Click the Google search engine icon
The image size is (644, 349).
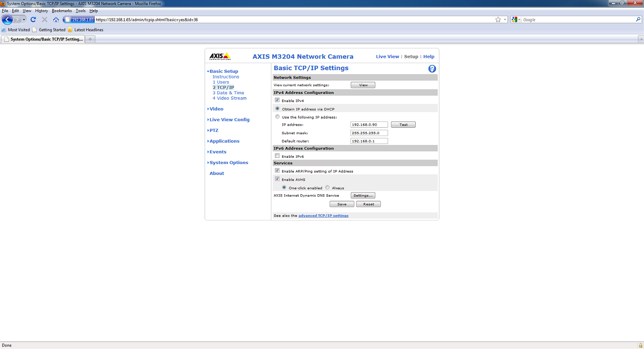point(514,20)
